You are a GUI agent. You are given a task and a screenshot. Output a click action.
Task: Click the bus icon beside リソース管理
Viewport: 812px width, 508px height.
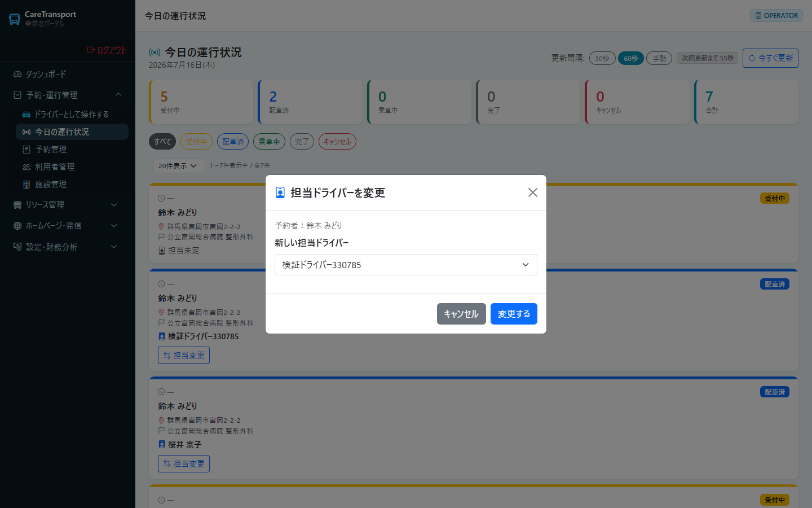17,204
